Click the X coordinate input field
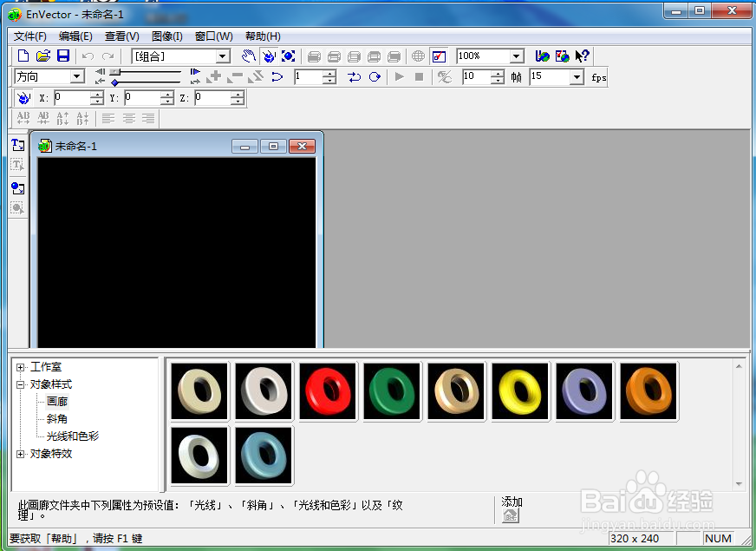The image size is (756, 551). click(71, 98)
